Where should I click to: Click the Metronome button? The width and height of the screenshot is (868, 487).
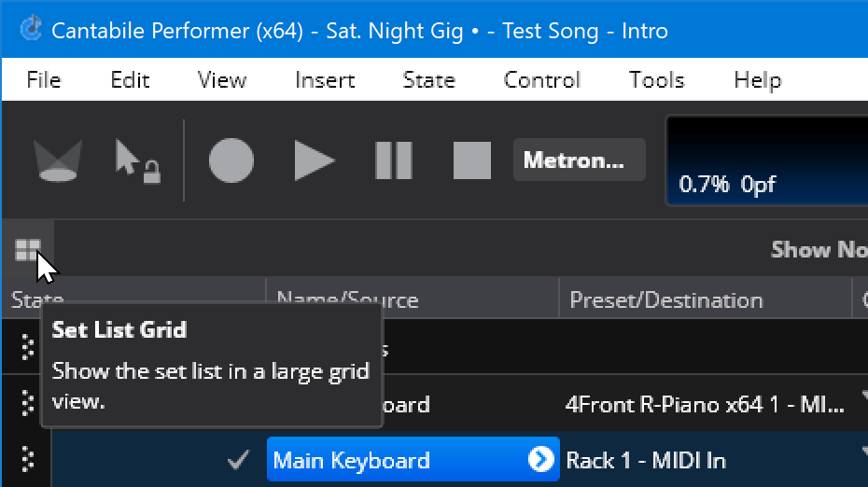coord(579,160)
